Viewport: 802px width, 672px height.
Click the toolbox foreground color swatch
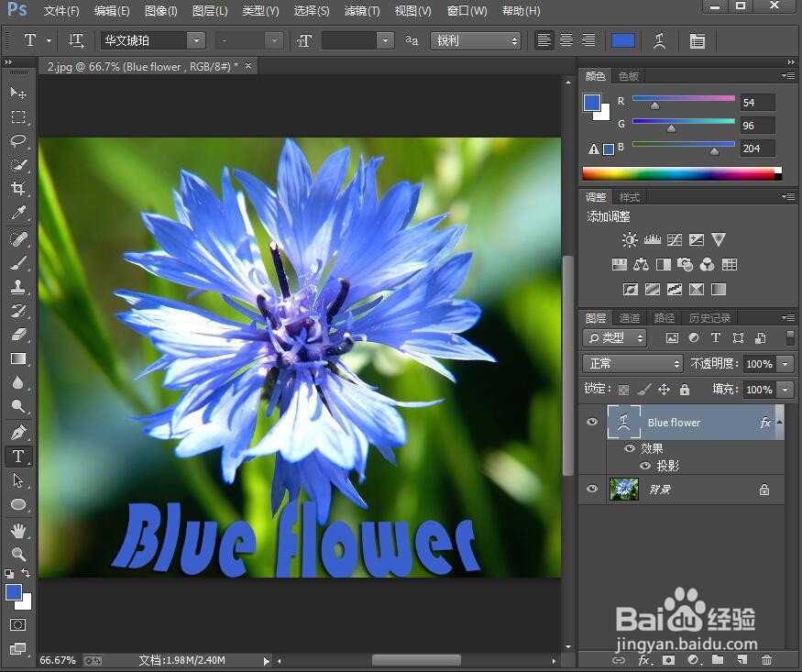click(14, 593)
